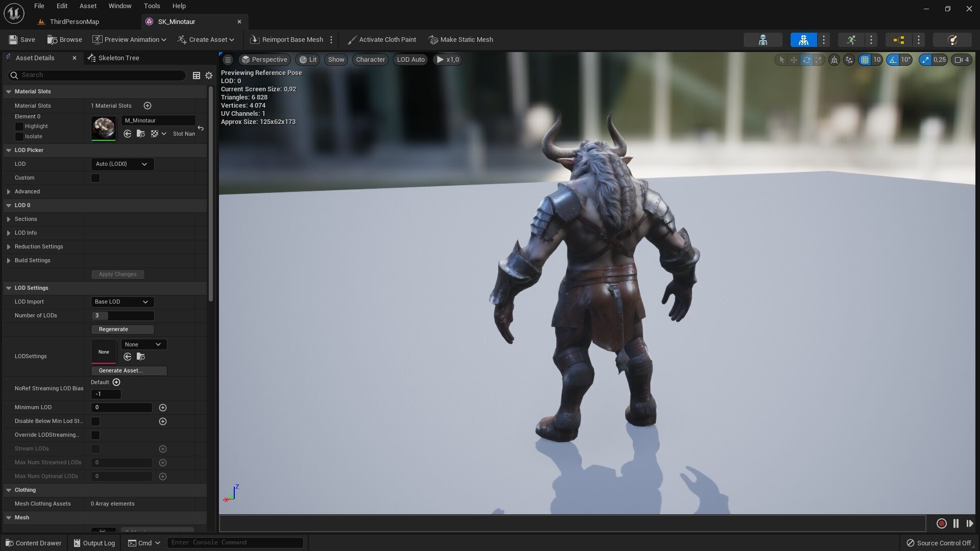Activate translate gizmo tool in viewport

coord(794,60)
